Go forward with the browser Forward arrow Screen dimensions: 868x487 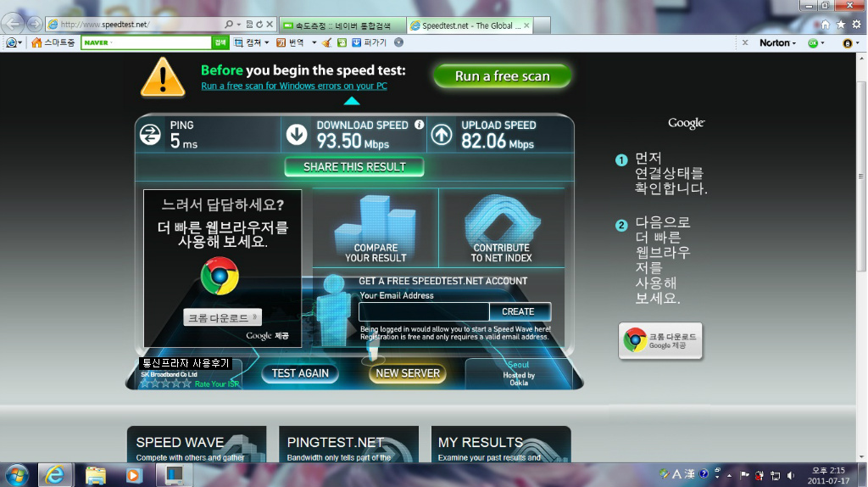point(34,25)
